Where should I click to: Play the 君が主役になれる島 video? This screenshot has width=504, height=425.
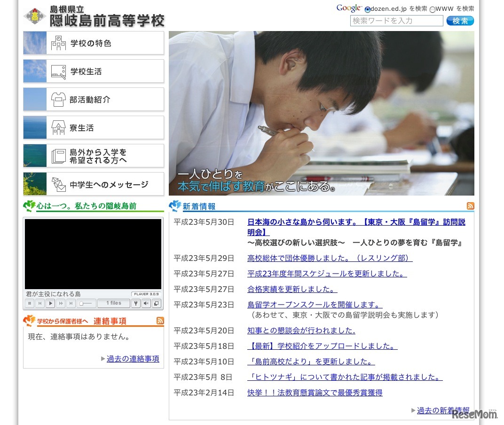tap(50, 303)
